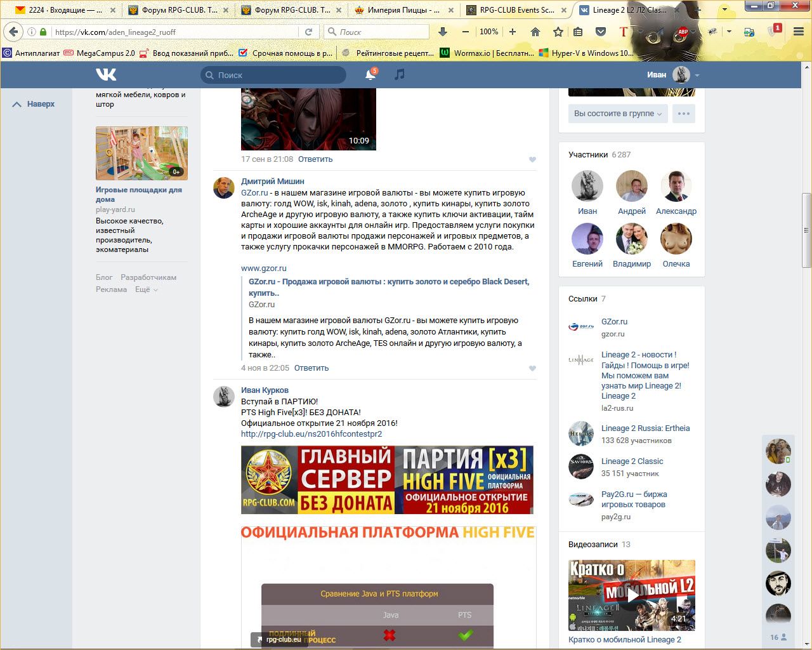812x650 pixels.
Task: Reply to the 17 сен post via Ответить
Action: point(315,159)
